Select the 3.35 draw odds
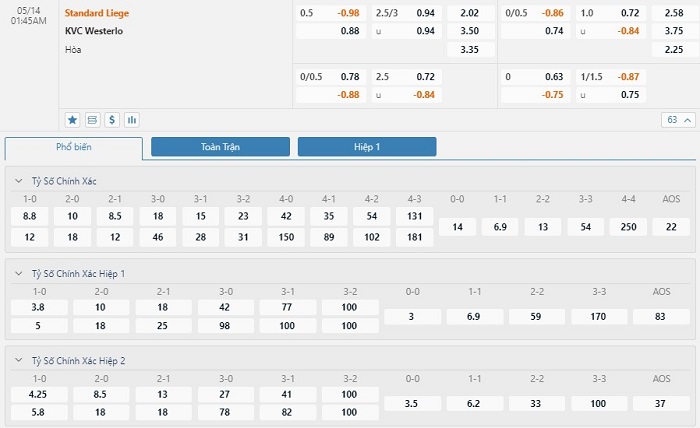This screenshot has height=428, width=700. (470, 50)
